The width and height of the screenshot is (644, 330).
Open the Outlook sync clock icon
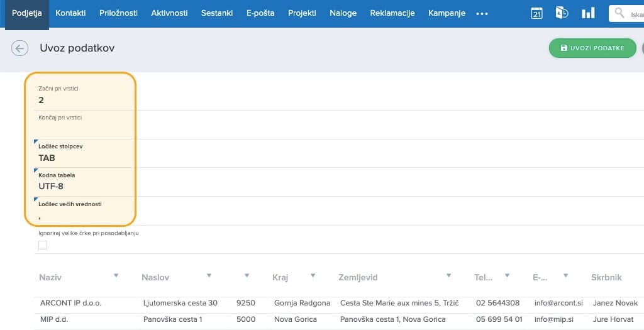click(562, 13)
